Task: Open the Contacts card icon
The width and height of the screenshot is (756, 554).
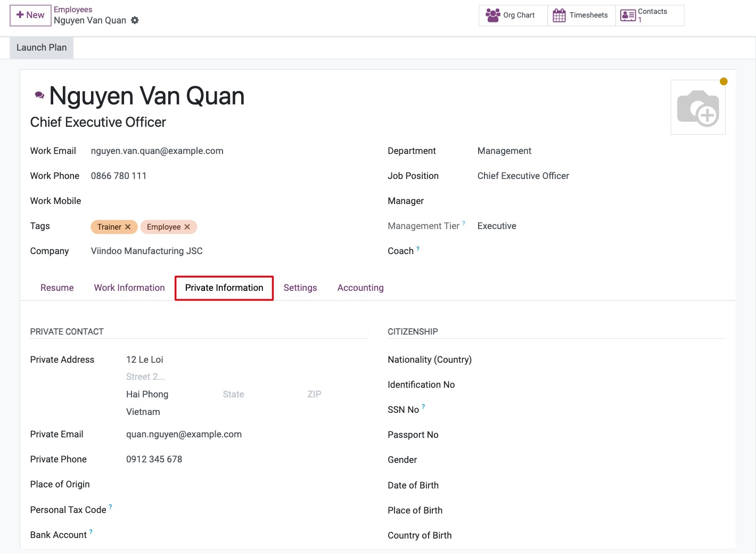Action: pos(628,15)
